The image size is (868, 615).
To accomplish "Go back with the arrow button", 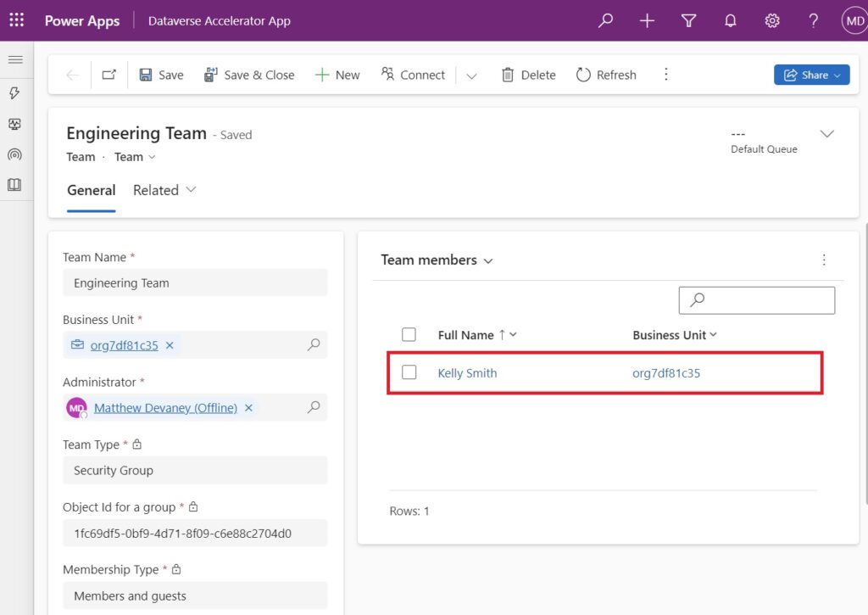I will 72,75.
